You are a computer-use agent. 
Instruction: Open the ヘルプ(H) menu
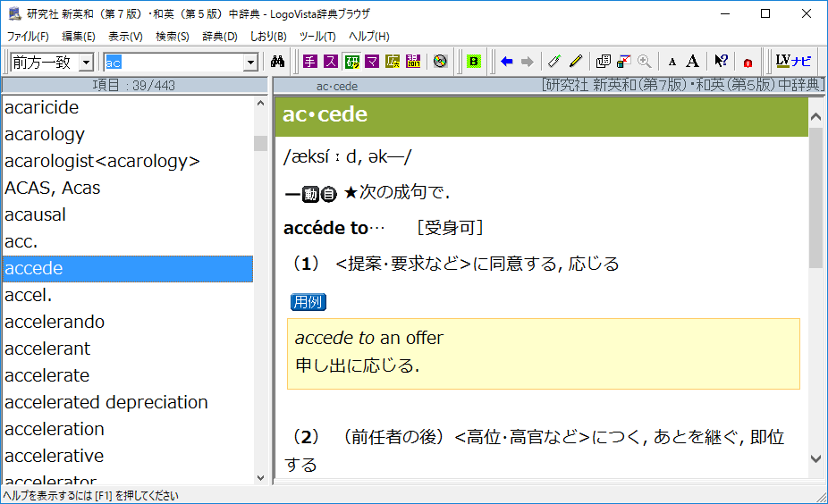point(369,37)
